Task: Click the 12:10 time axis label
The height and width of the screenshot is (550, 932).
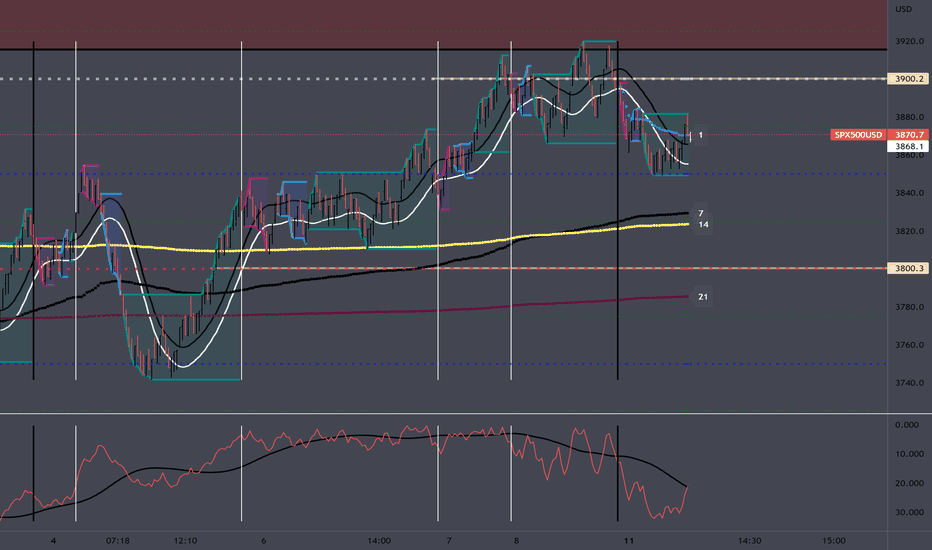Action: click(x=185, y=540)
